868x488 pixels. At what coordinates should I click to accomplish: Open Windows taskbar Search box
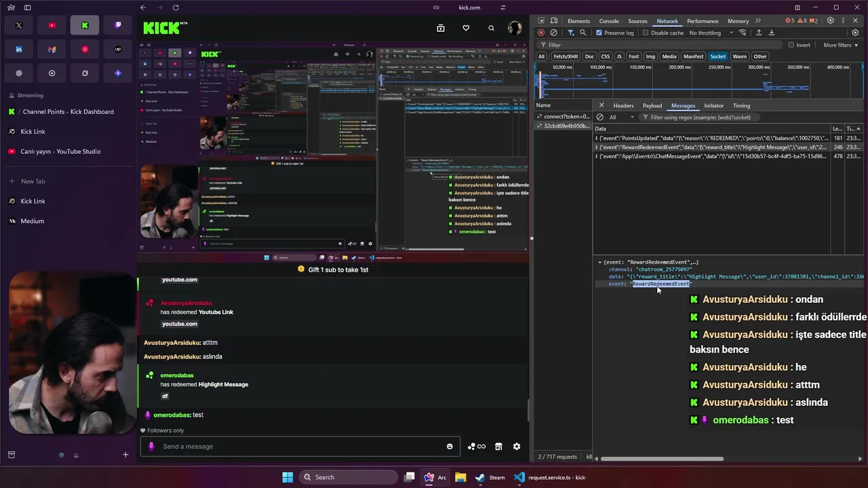click(347, 477)
